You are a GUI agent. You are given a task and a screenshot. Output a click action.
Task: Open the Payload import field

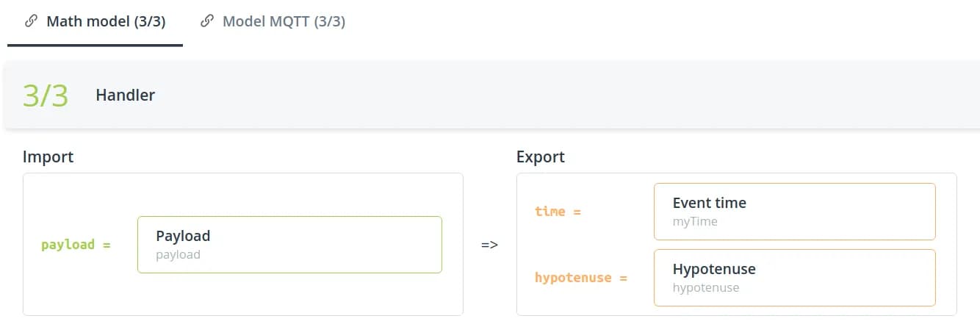click(289, 244)
